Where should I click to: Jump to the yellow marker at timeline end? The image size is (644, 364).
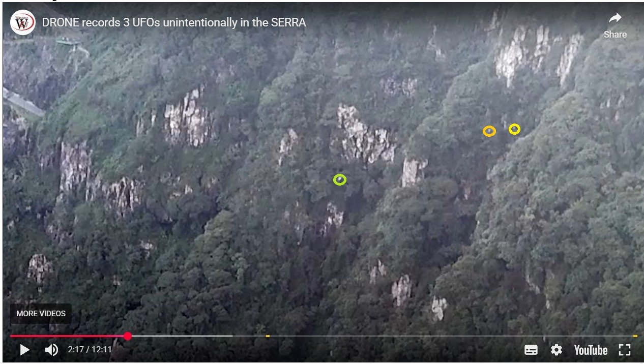(635, 336)
